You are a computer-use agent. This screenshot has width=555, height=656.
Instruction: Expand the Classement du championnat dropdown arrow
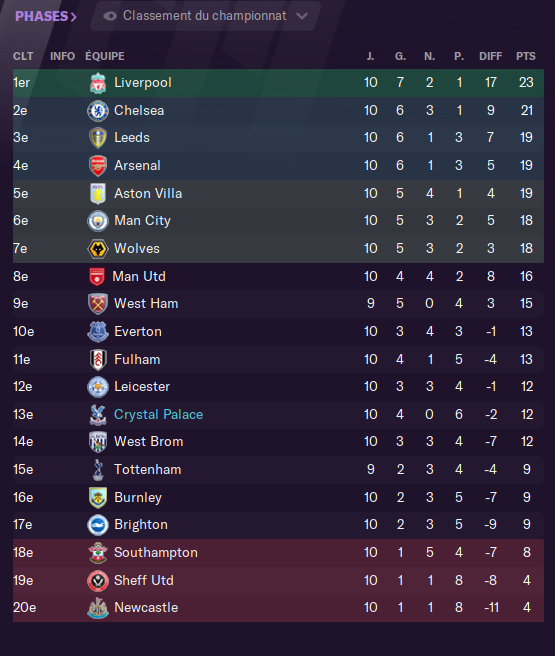tap(302, 16)
